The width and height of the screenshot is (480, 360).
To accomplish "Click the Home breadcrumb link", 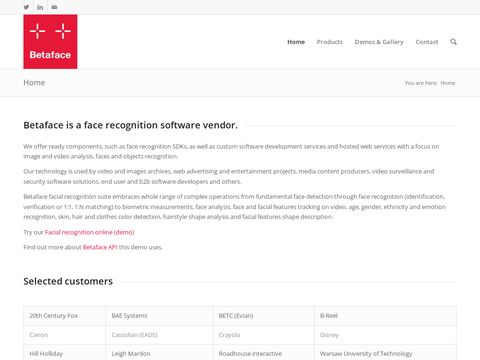I will pos(448,83).
